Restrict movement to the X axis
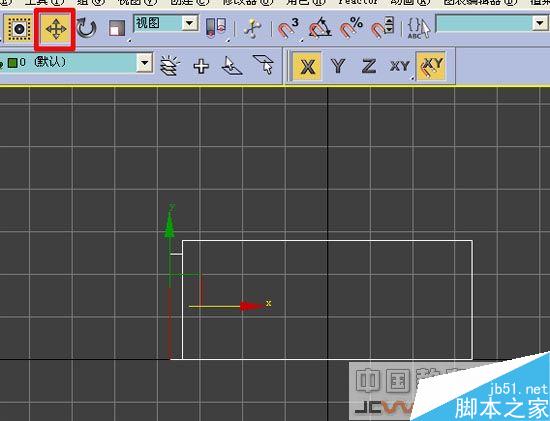Screen dimensions: 550x421 coord(307,66)
